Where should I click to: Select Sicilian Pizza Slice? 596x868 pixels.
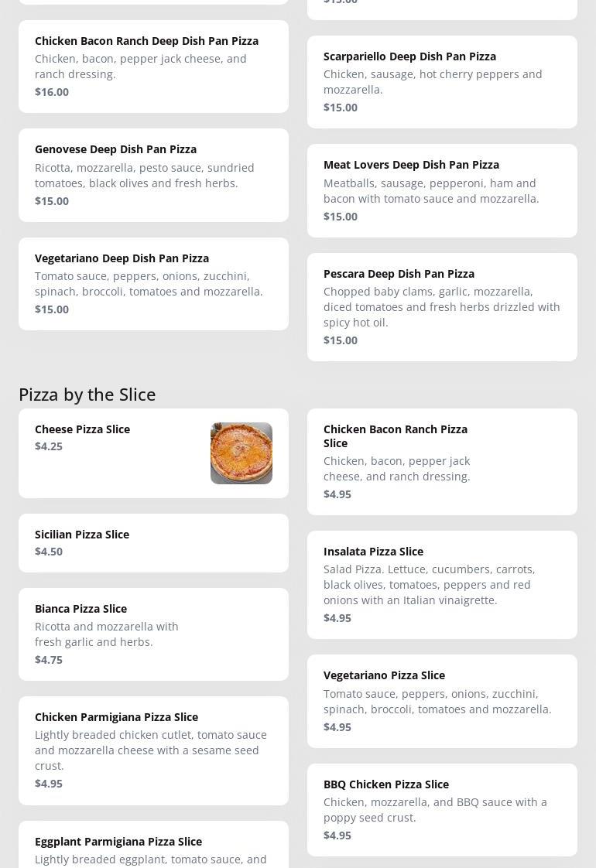click(x=82, y=535)
